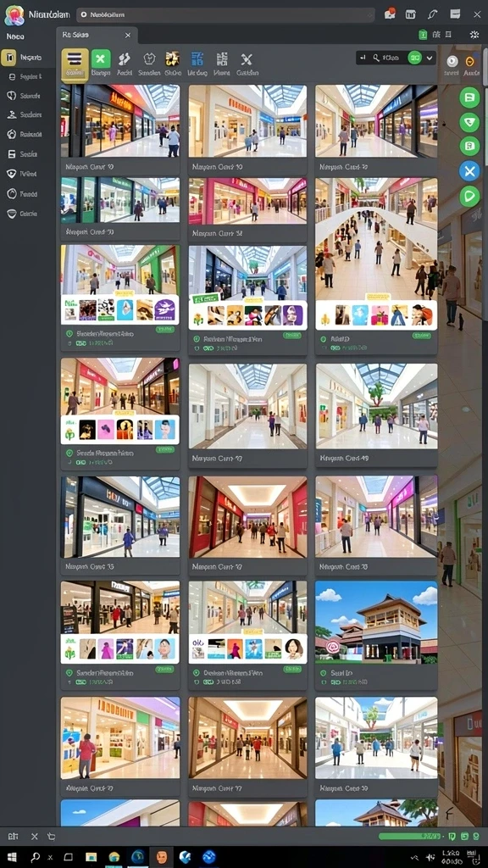This screenshot has height=868, width=488.
Task: Select the highlighted first item in the left sidebar
Action: pos(23,58)
